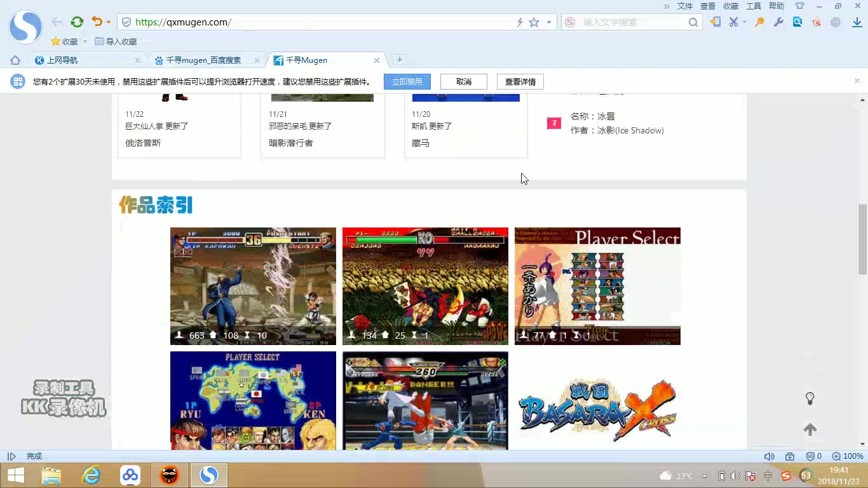Expand the address bar dropdown arrow

pyautogui.click(x=549, y=22)
